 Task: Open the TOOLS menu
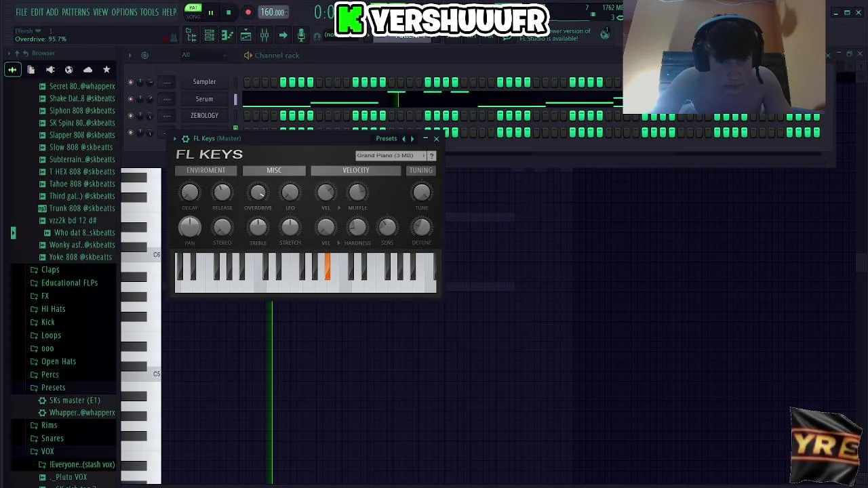[149, 12]
